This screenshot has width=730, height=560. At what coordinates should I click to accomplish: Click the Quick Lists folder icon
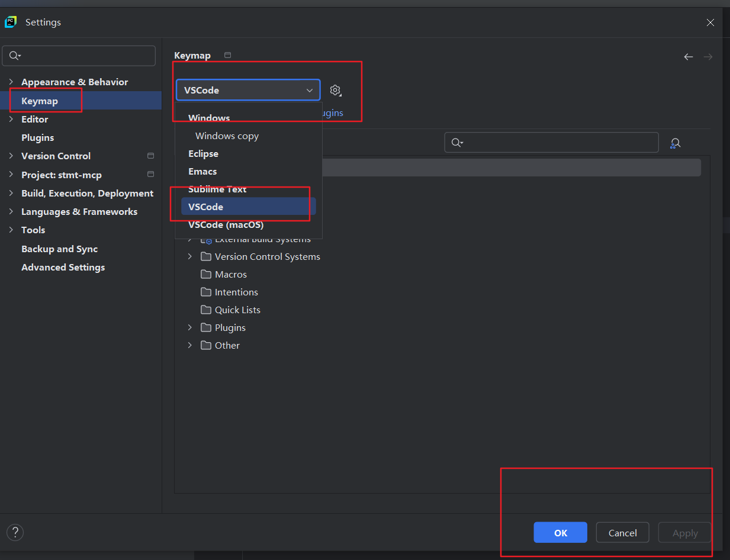[206, 310]
